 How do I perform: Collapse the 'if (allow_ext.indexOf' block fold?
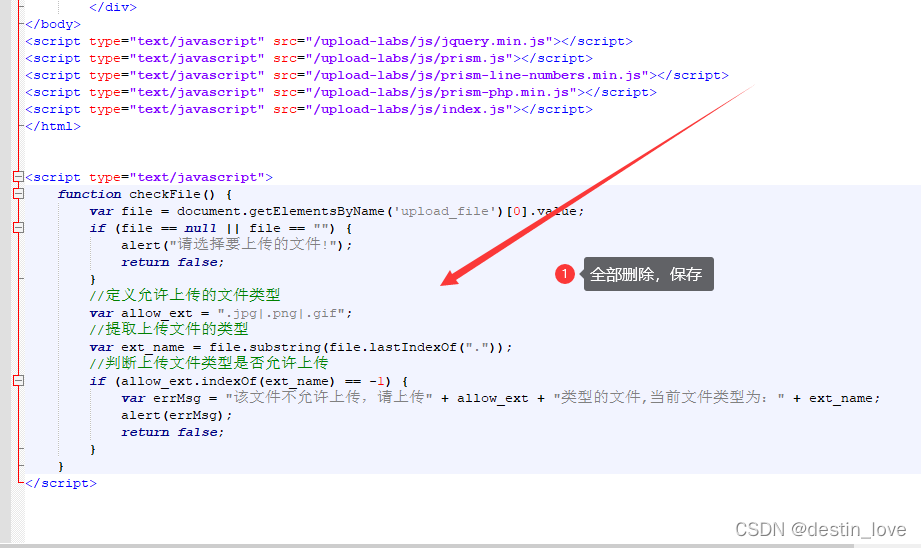click(x=18, y=381)
